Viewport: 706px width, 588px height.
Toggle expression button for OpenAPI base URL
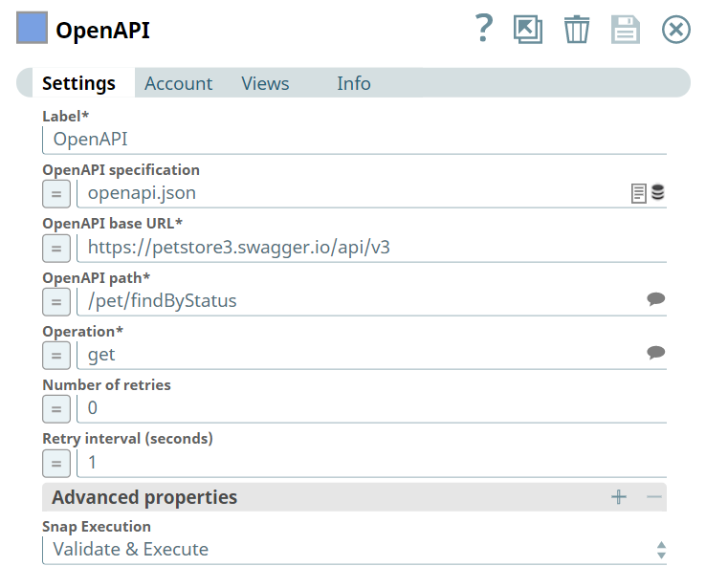click(x=56, y=248)
